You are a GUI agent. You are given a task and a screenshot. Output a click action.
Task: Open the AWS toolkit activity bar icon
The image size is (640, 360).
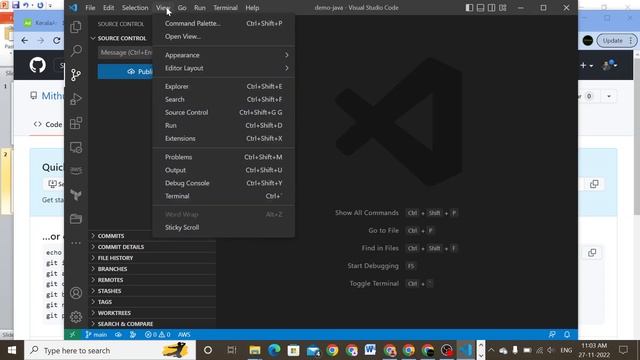pyautogui.click(x=76, y=171)
